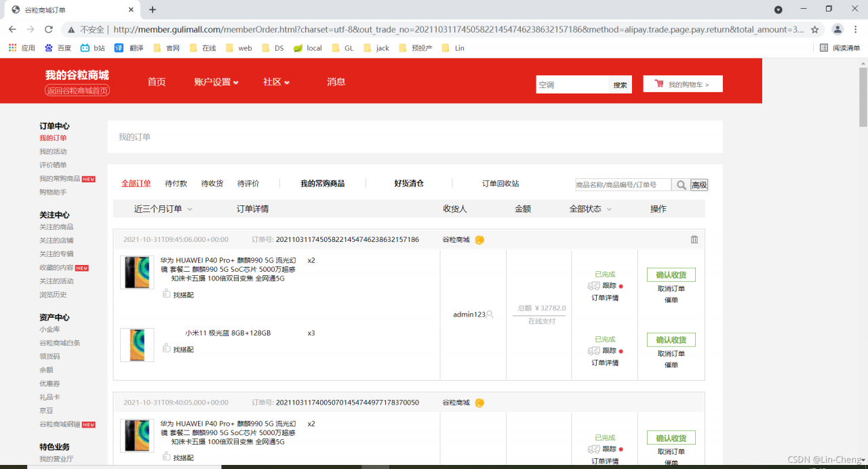Select the 全部订单 tab

(136, 184)
